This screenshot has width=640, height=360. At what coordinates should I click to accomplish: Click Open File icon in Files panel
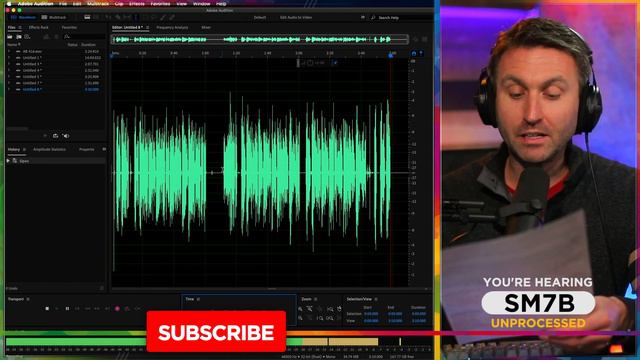[x=9, y=37]
